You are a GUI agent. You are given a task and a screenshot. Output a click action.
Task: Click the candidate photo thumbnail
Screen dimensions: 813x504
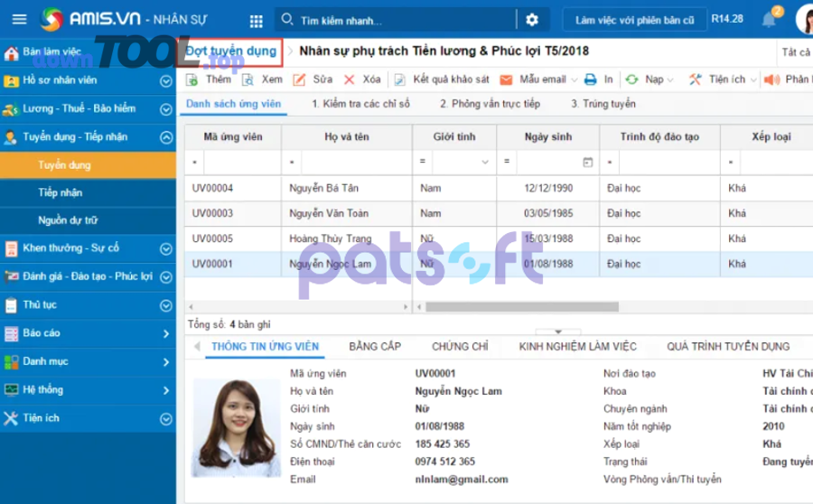(x=236, y=428)
